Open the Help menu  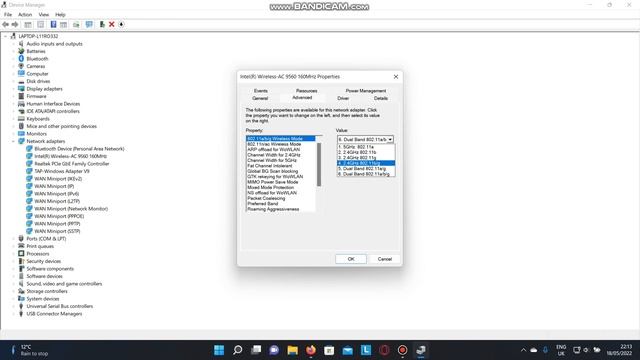[60, 15]
